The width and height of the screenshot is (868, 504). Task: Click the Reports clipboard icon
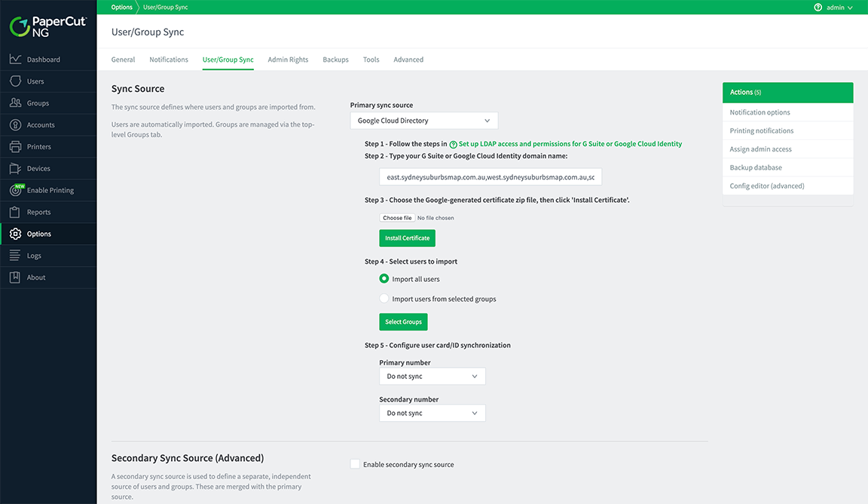15,212
